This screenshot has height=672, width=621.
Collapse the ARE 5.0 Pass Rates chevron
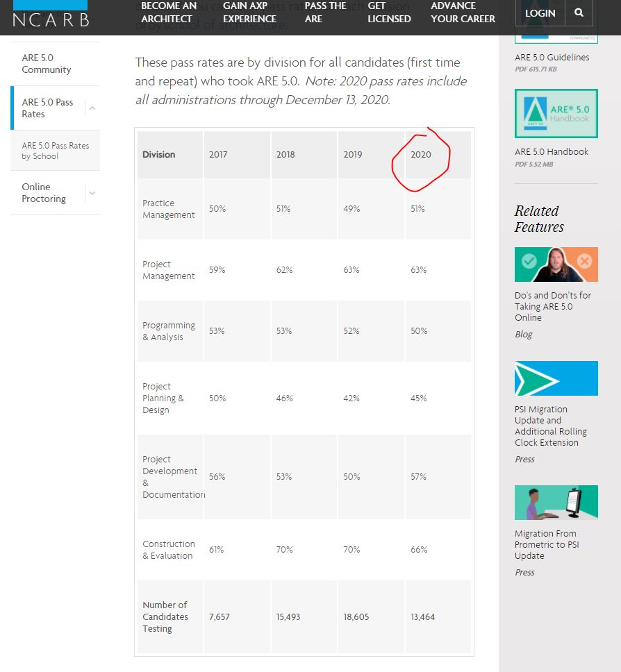(92, 108)
